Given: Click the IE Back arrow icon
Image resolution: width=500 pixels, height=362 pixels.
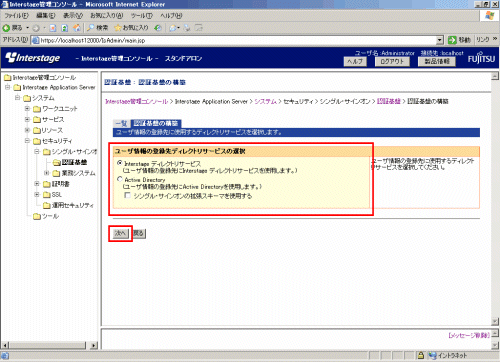Looking at the screenshot, I should point(6,28).
